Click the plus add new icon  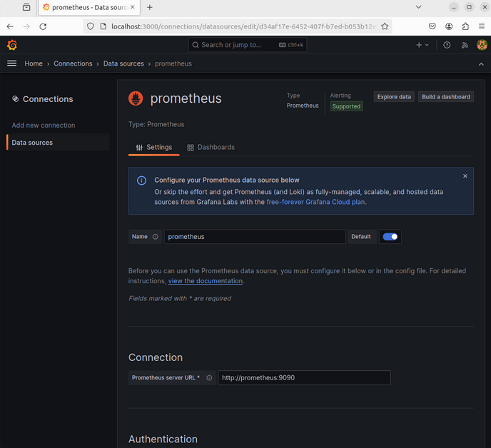point(422,45)
